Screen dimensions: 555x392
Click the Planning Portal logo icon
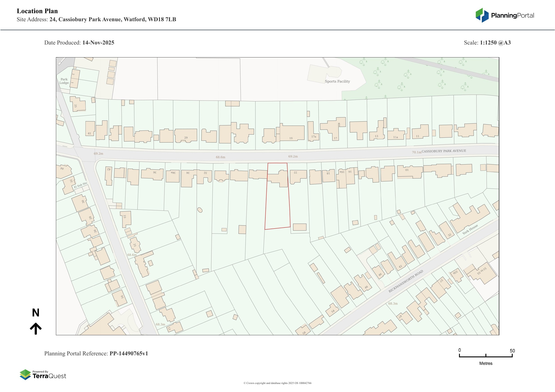(x=482, y=15)
